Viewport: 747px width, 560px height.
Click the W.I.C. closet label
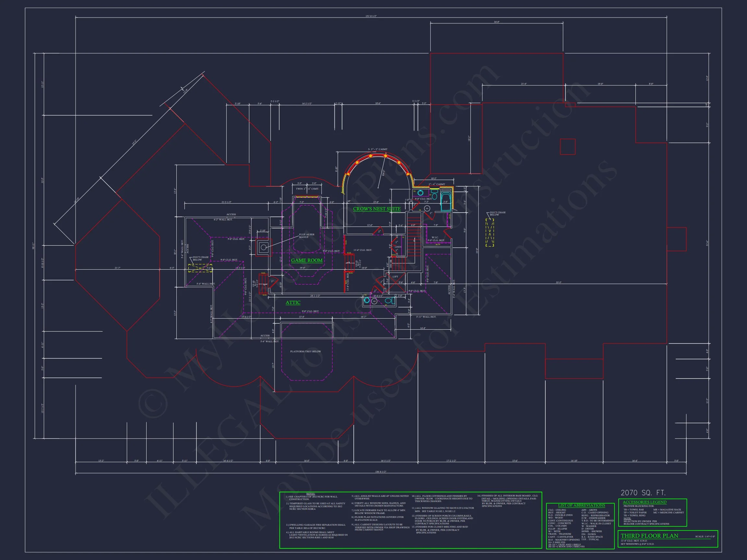pos(435,237)
